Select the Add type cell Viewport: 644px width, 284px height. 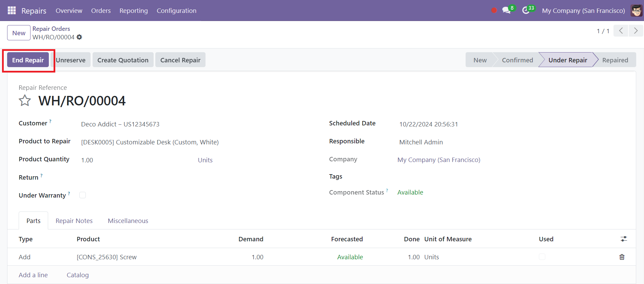[24, 257]
